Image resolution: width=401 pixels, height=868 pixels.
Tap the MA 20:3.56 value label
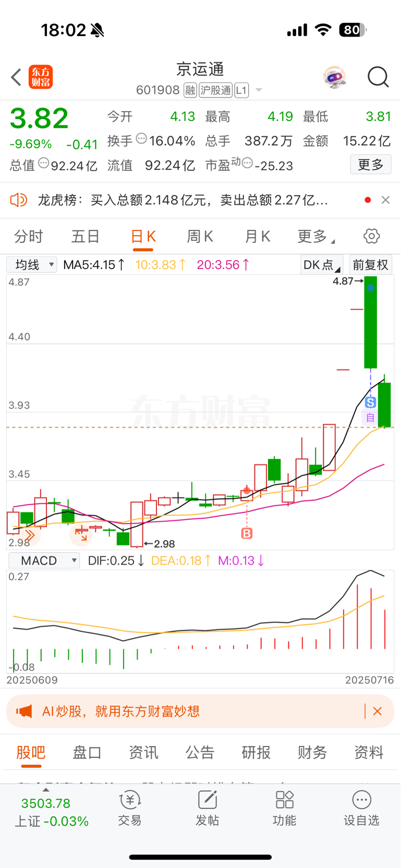click(x=223, y=265)
